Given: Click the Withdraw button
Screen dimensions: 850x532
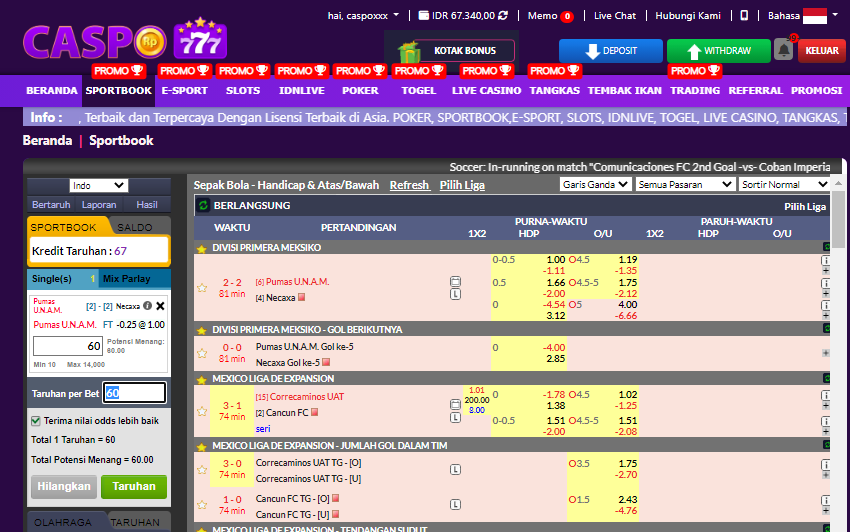Looking at the screenshot, I should click(718, 51).
